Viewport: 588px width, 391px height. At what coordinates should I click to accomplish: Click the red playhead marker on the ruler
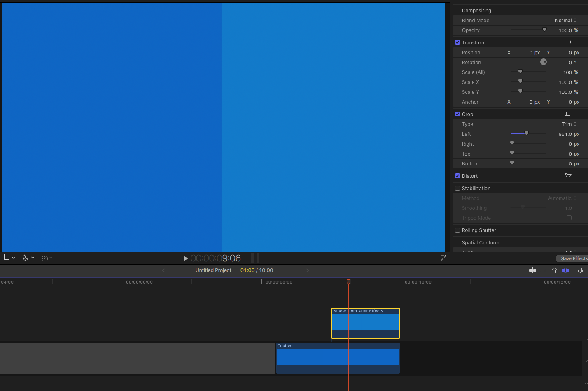click(348, 282)
